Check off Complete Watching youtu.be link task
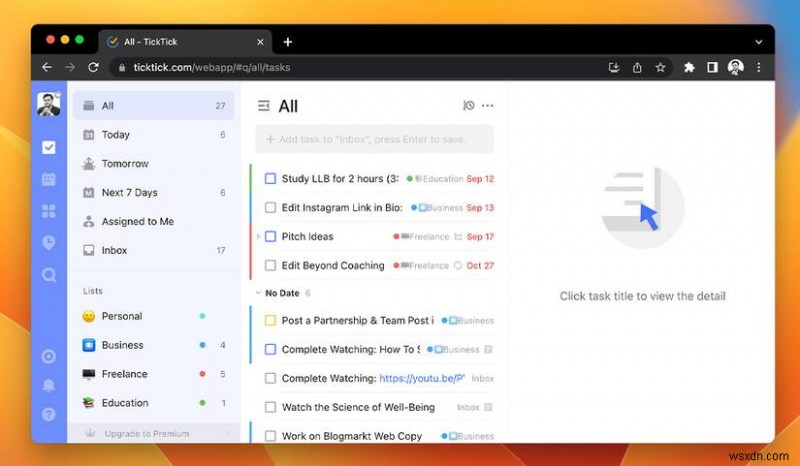Viewport: 800px width, 466px height. (x=270, y=378)
